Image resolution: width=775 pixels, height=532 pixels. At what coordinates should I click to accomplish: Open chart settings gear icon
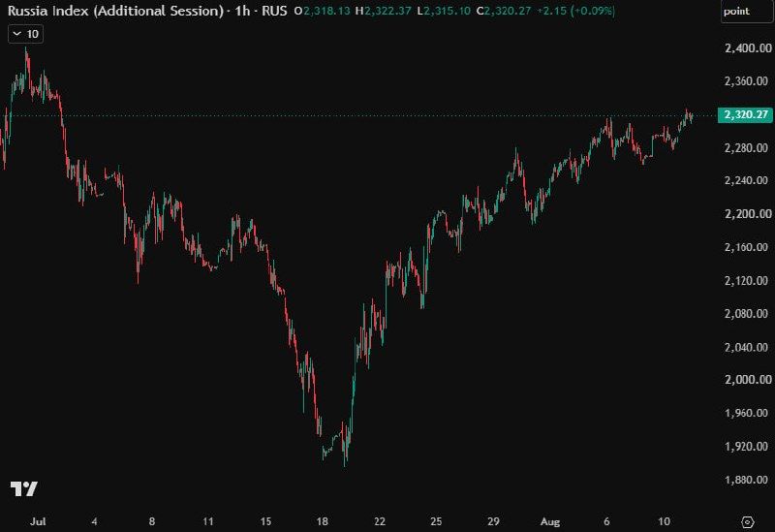coord(747,521)
